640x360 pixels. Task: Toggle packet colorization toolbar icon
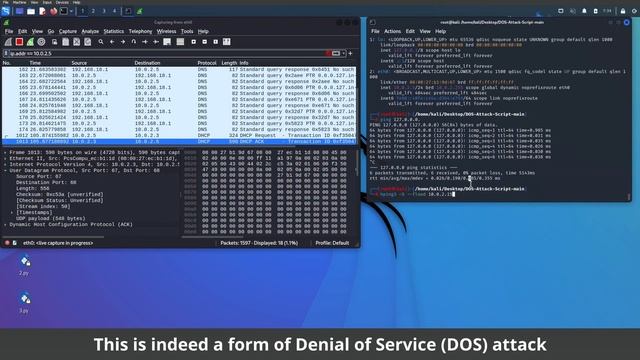coord(180,42)
